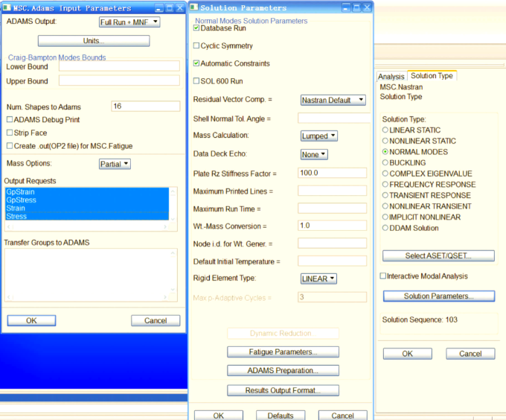Click the Solution Parameters... button
This screenshot has height=420, width=506.
point(439,296)
